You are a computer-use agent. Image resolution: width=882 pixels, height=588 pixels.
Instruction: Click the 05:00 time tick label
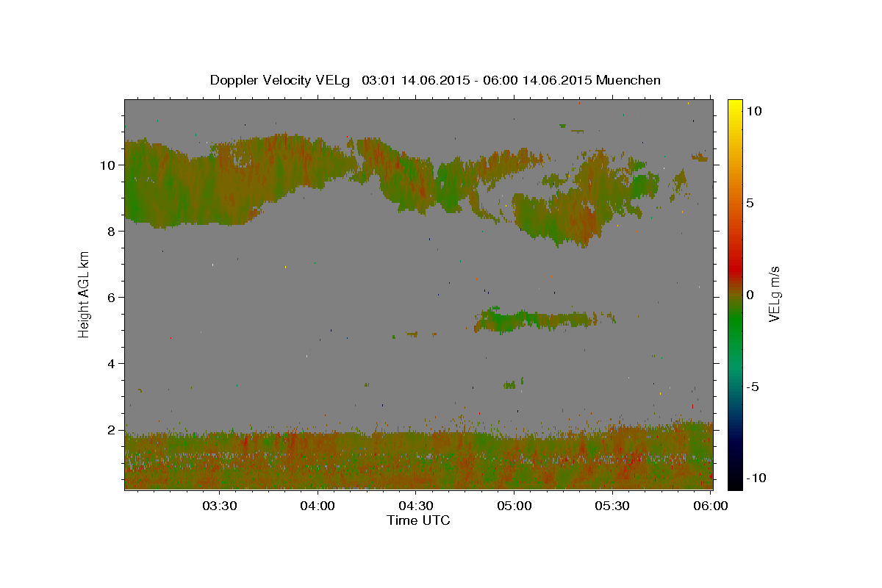click(x=514, y=506)
